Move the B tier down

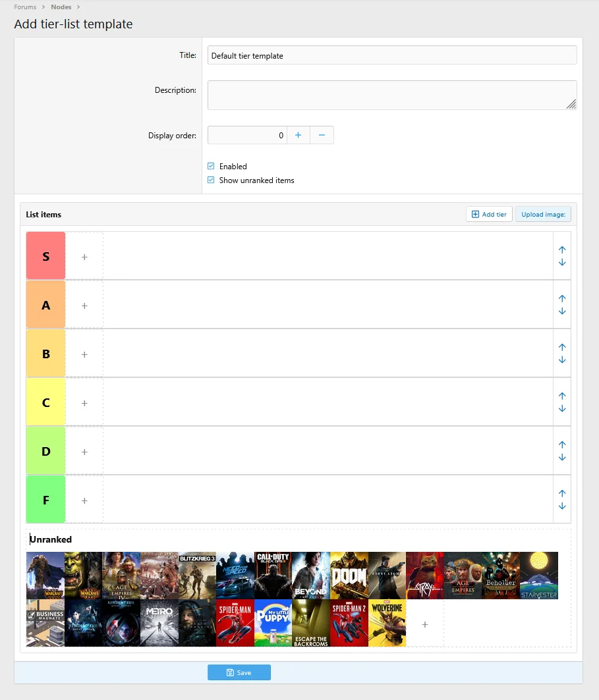click(x=562, y=360)
